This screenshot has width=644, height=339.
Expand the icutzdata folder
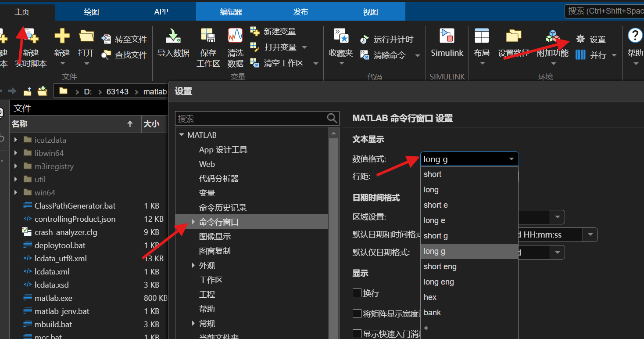click(16, 140)
